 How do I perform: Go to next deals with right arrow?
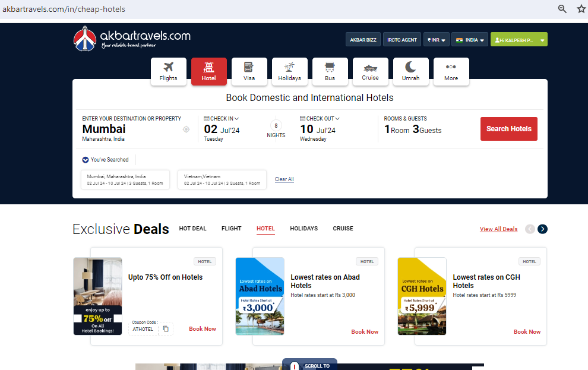pos(542,229)
